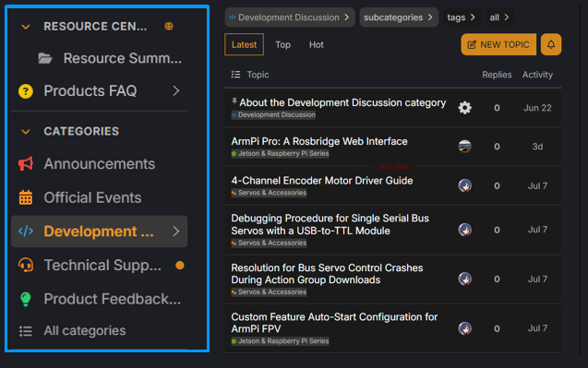Click the Official Events calendar icon
The image size is (588, 368).
pos(26,197)
